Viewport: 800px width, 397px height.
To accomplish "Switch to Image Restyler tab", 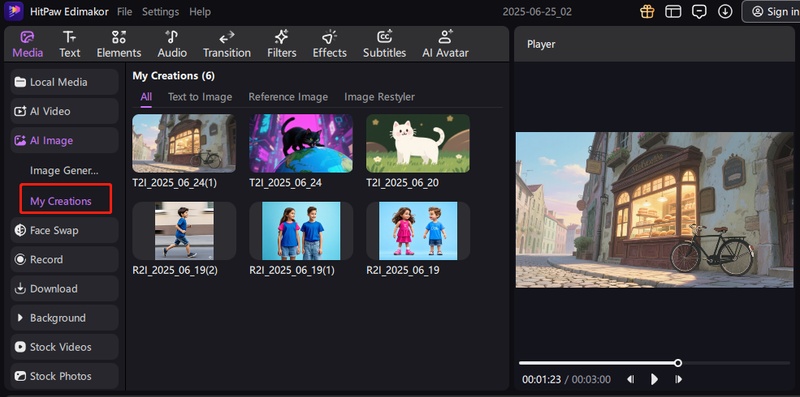I will (x=380, y=97).
